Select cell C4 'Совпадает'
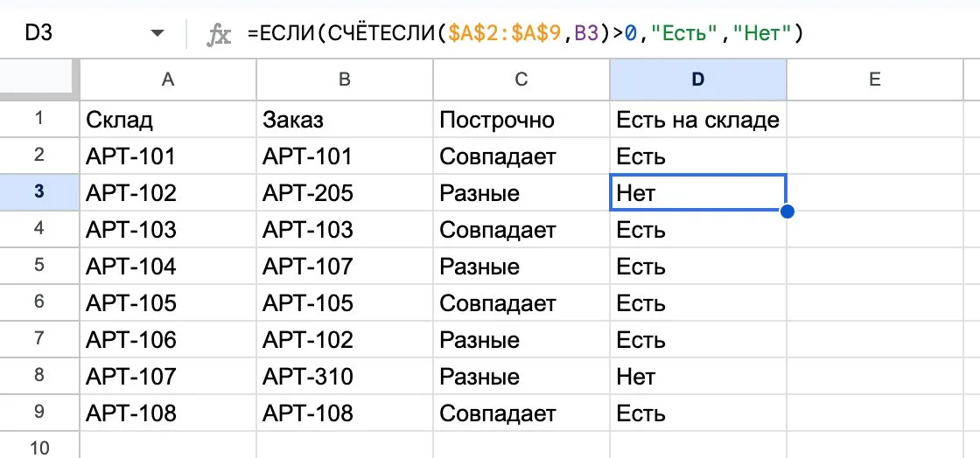The width and height of the screenshot is (980, 458). tap(521, 229)
